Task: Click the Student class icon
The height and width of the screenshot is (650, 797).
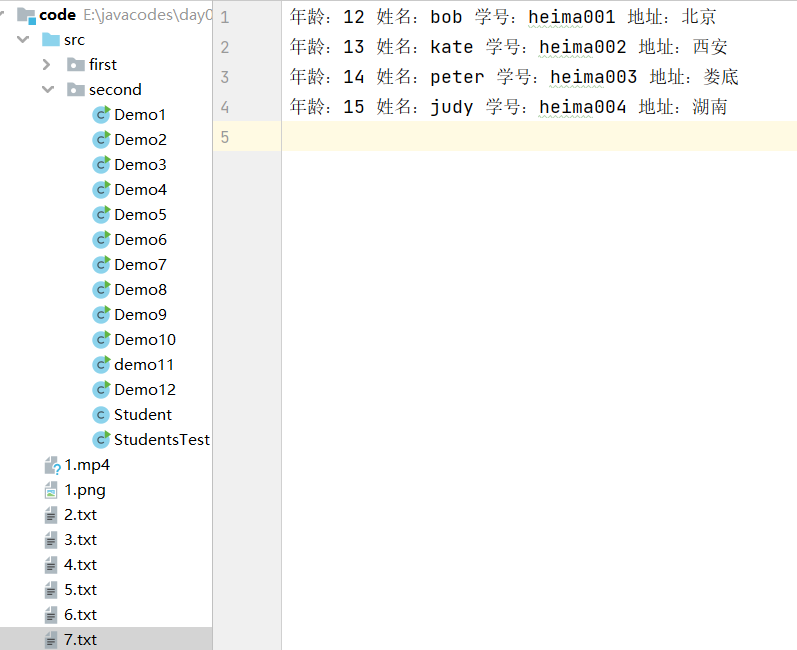Action: [101, 415]
